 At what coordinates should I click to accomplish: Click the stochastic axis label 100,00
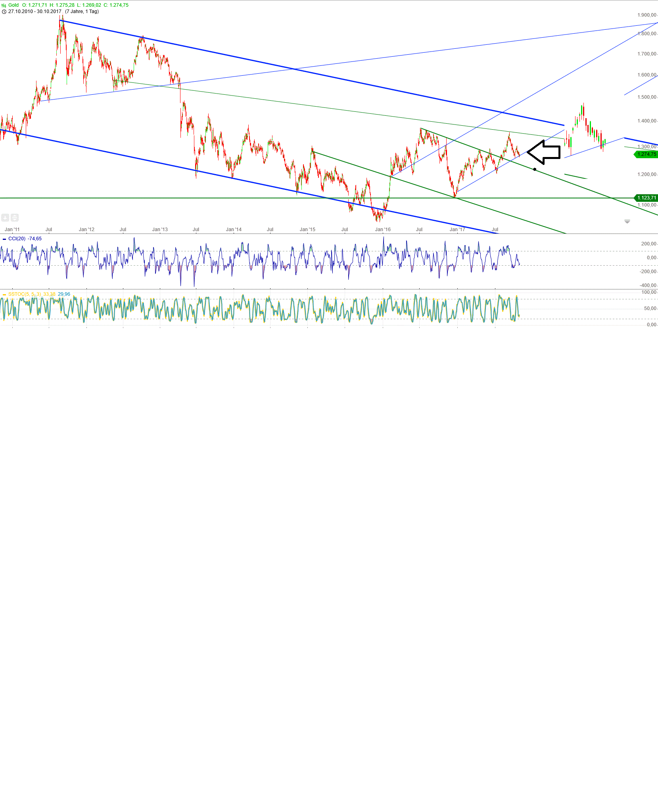pyautogui.click(x=649, y=292)
